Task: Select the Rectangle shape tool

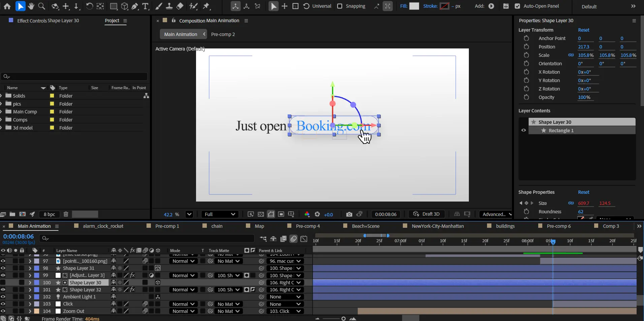Action: pyautogui.click(x=114, y=6)
